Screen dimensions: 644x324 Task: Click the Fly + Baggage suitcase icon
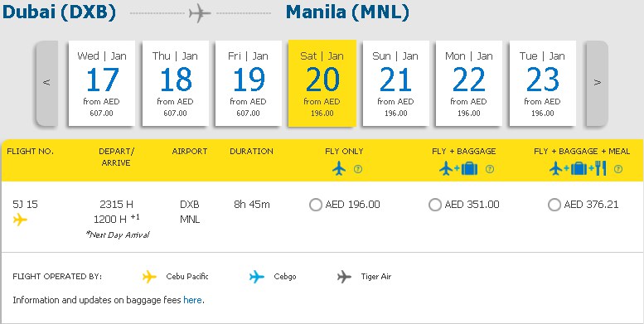[469, 169]
